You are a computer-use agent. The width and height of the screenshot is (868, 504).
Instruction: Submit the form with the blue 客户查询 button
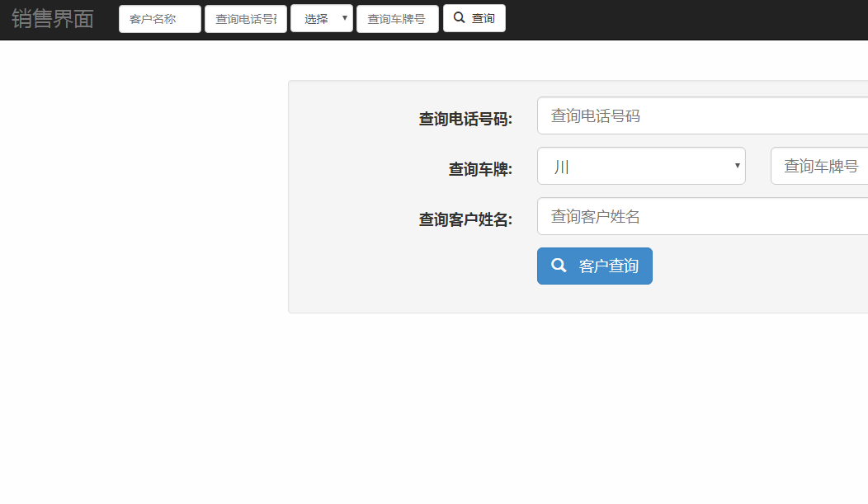[x=595, y=266]
